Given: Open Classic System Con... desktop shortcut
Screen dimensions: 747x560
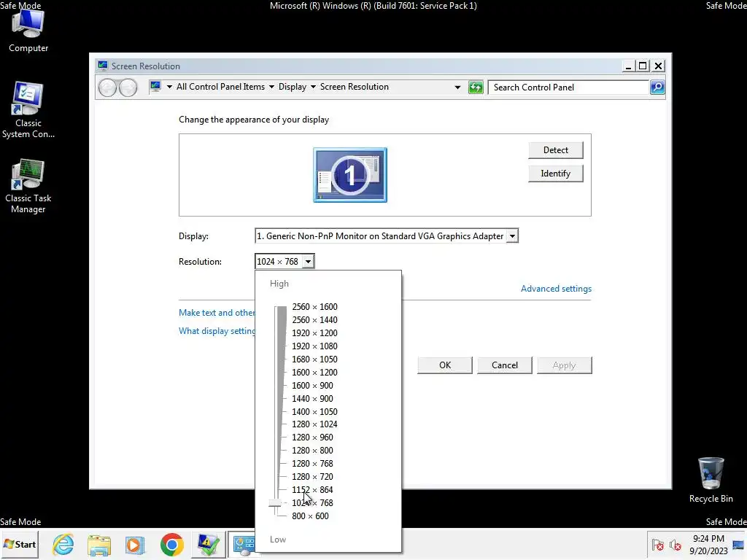Looking at the screenshot, I should pyautogui.click(x=28, y=110).
